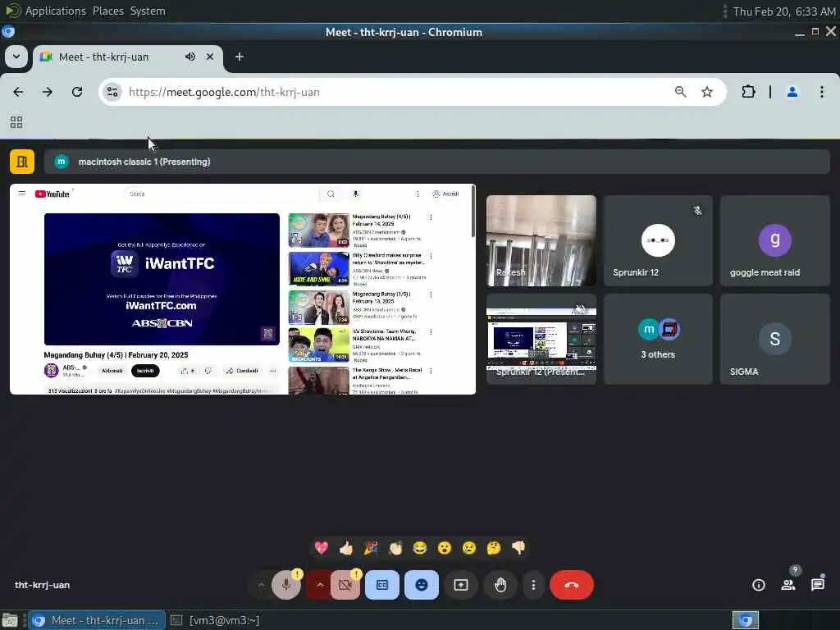Select the Meet - tht-krrj-uan tab
The image size is (840, 630).
128,57
